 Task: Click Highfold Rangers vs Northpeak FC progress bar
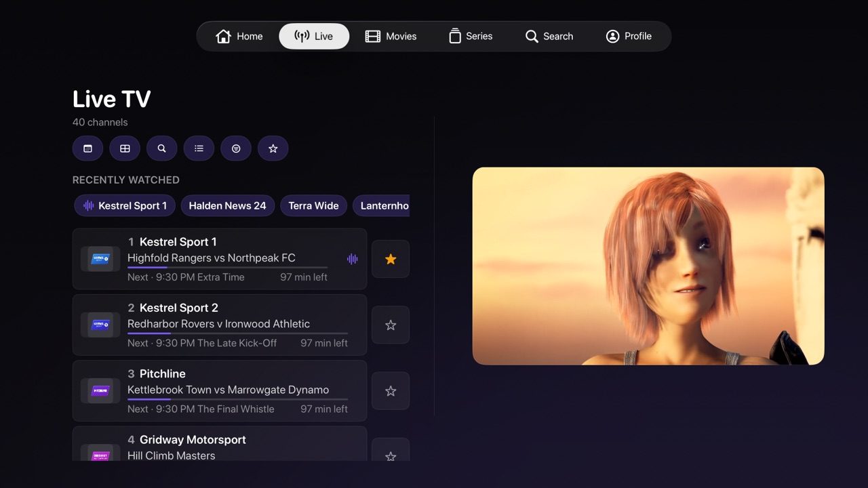point(228,268)
